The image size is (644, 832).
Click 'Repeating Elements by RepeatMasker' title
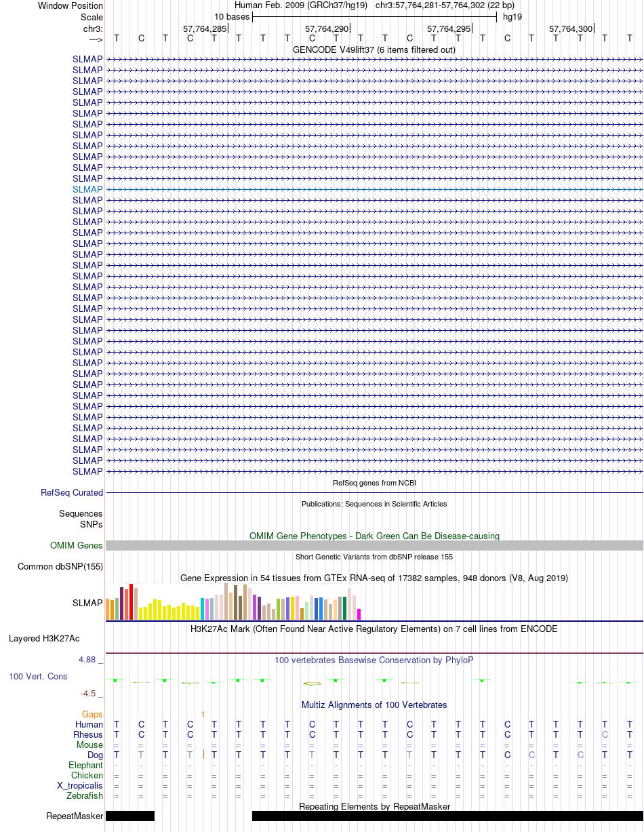(x=374, y=806)
